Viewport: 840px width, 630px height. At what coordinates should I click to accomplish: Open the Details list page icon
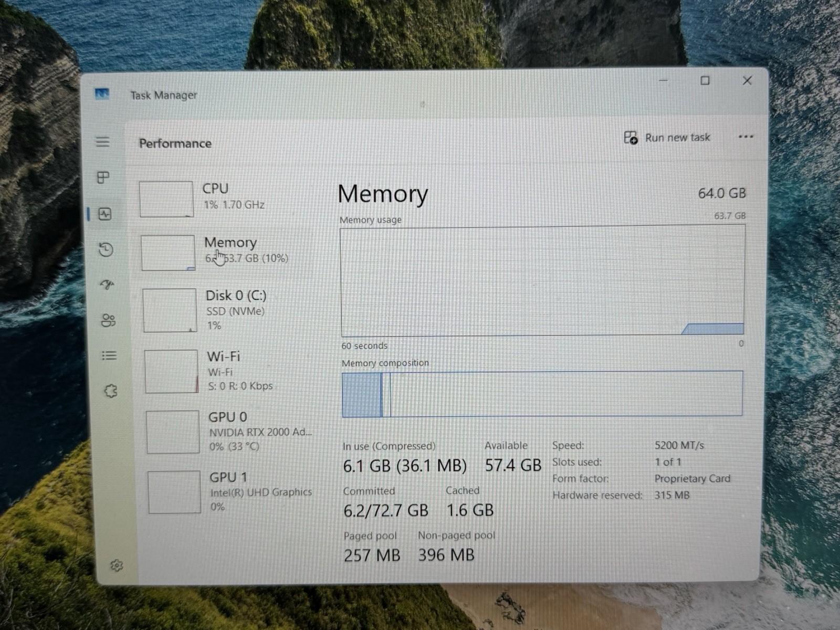pos(109,356)
